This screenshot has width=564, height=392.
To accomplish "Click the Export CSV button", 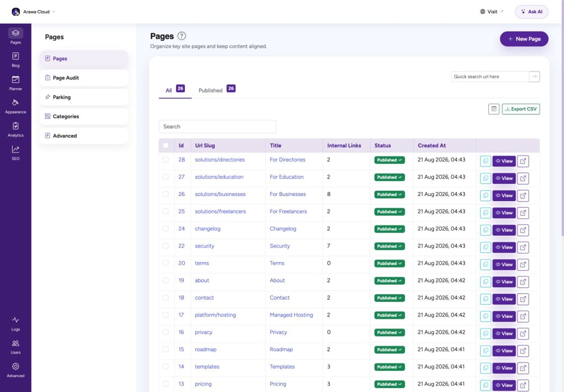I will tap(521, 109).
